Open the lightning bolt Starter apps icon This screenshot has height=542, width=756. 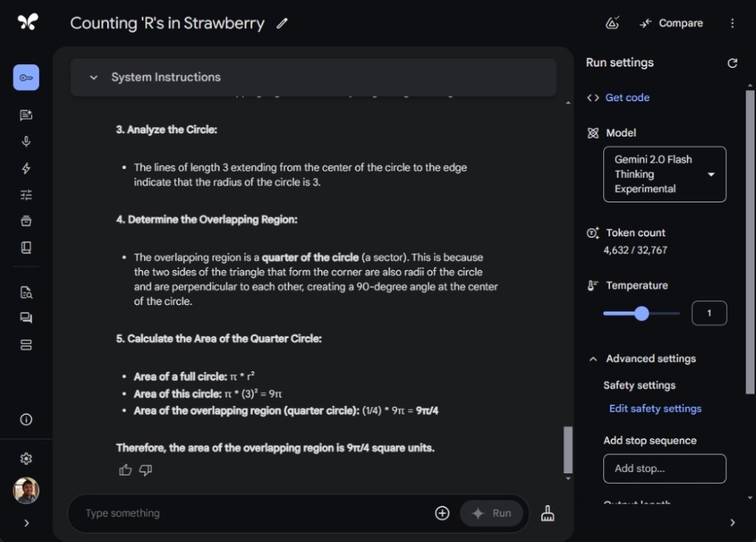click(x=26, y=168)
